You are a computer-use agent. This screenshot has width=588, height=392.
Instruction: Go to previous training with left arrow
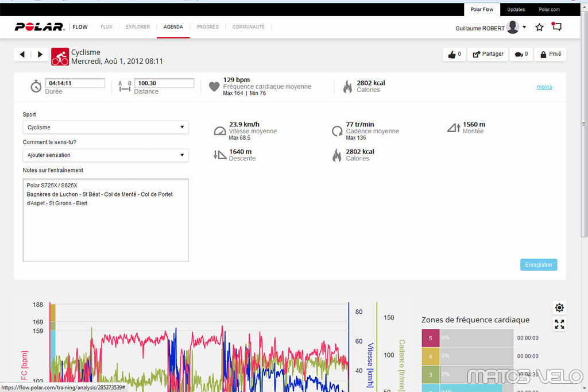click(x=22, y=55)
